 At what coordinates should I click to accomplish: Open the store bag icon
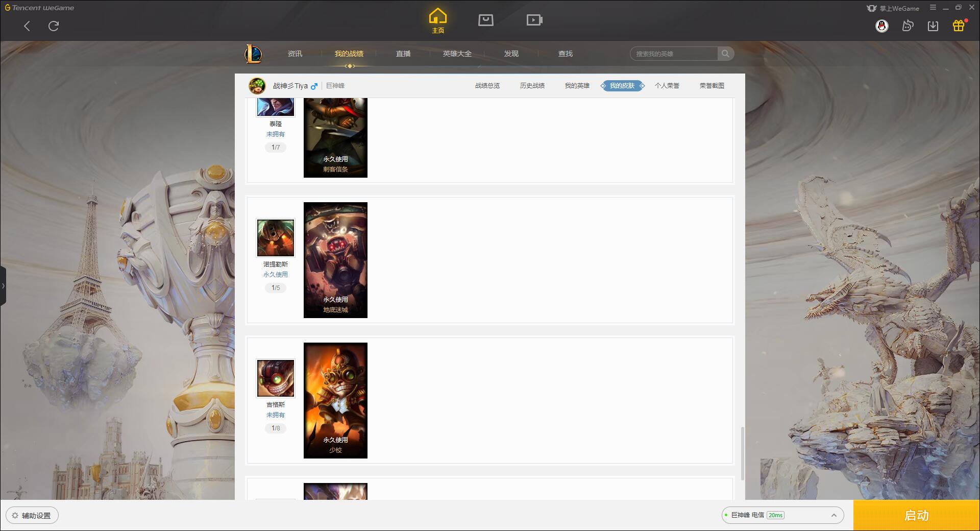(485, 20)
